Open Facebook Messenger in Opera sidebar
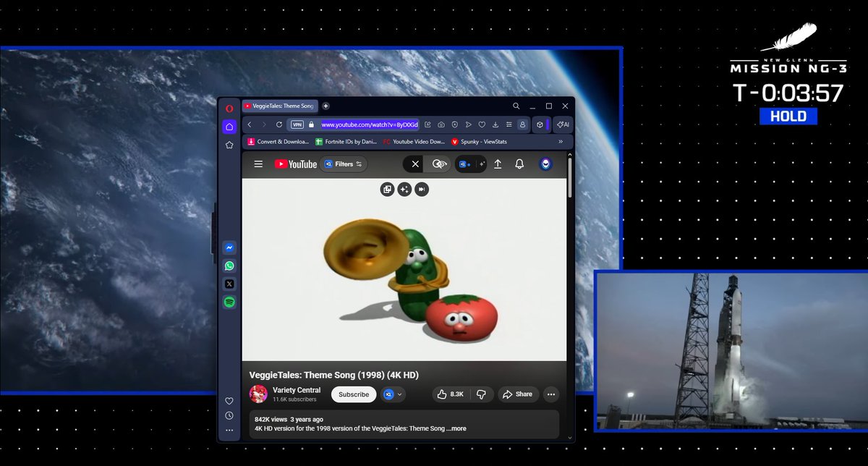868x466 pixels. [x=229, y=247]
